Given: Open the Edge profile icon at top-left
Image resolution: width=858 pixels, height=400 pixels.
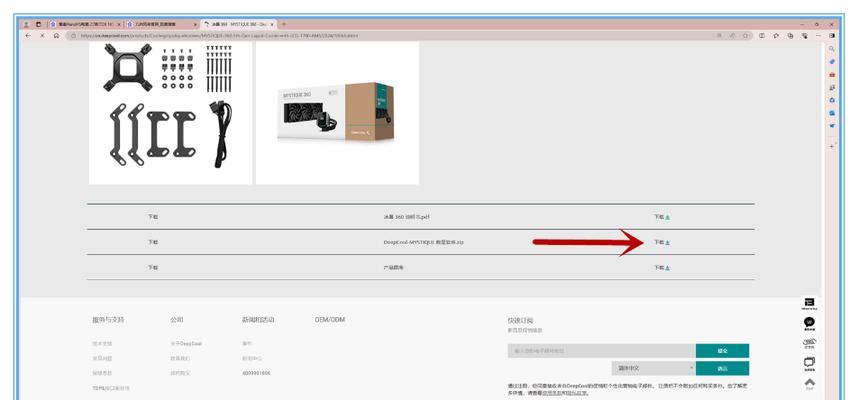Looking at the screenshot, I should [26, 25].
